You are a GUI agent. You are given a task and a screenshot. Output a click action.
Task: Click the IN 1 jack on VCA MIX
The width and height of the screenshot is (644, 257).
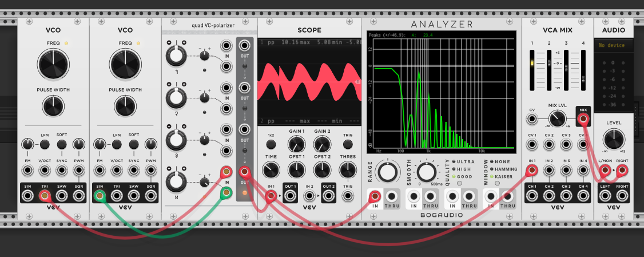[x=532, y=170]
